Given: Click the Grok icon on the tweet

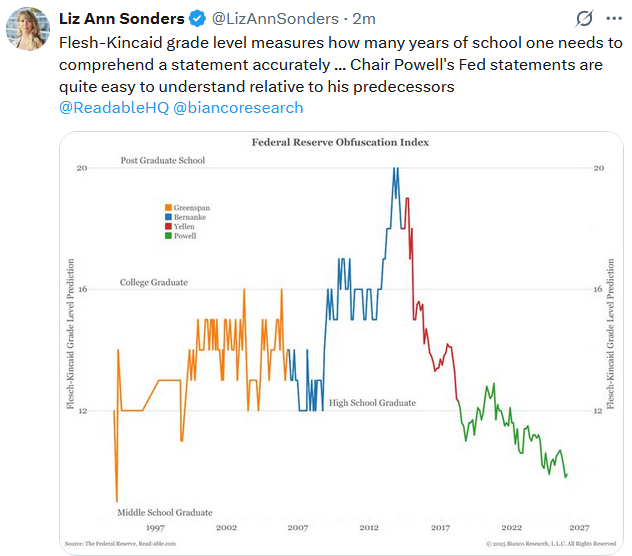Looking at the screenshot, I should pos(585,19).
